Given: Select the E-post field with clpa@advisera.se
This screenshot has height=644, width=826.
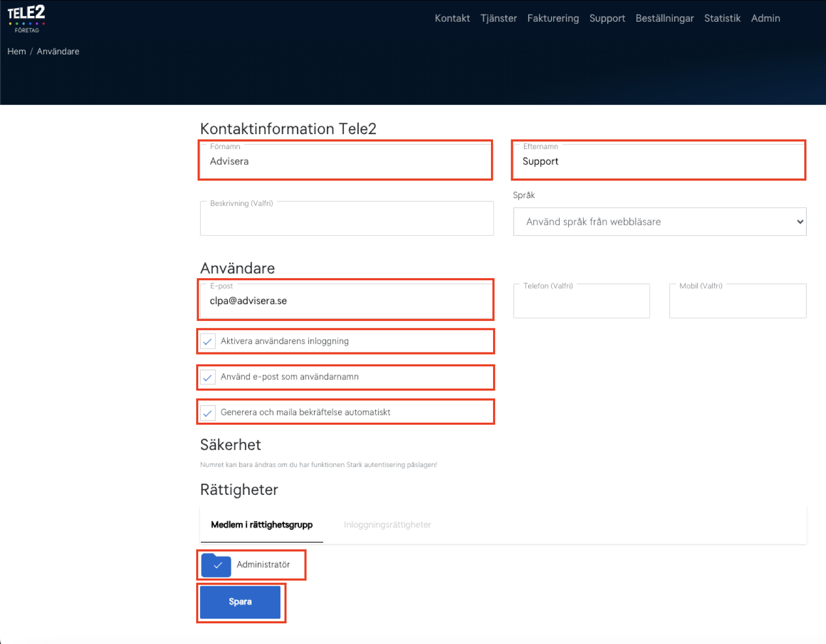Looking at the screenshot, I should click(345, 301).
